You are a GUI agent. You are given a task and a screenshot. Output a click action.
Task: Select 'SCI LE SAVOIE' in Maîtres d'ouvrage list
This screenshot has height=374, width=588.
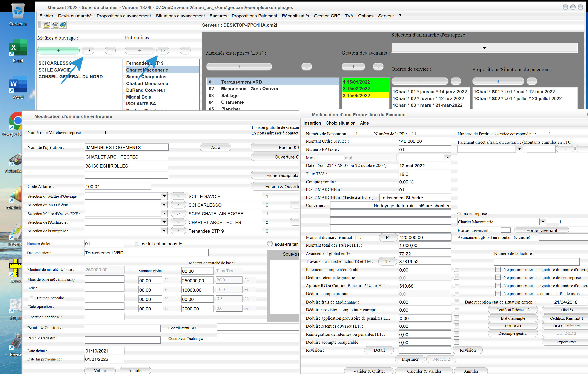click(x=80, y=70)
